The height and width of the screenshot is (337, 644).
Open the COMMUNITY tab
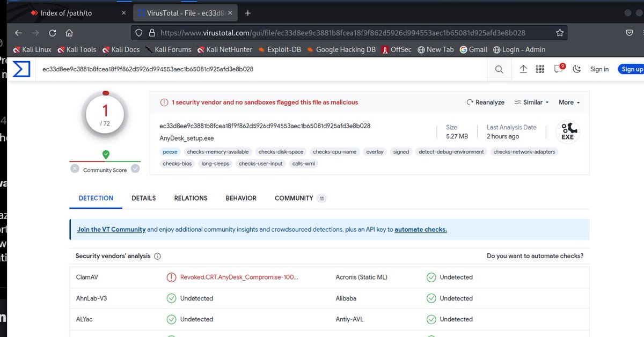pos(300,198)
